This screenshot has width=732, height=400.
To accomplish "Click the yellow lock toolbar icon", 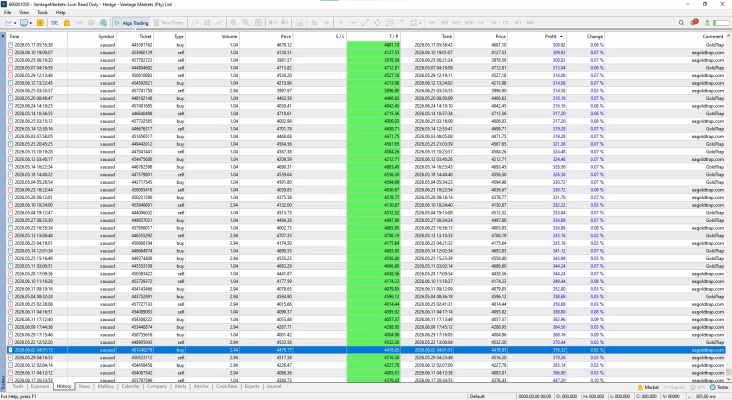I will pos(67,22).
